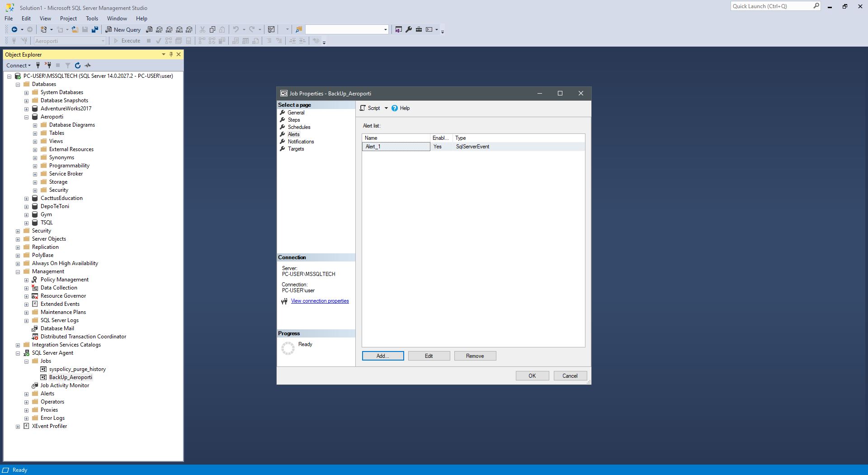Select the syspolicy_purge_history job
This screenshot has height=475, width=868.
click(x=77, y=369)
